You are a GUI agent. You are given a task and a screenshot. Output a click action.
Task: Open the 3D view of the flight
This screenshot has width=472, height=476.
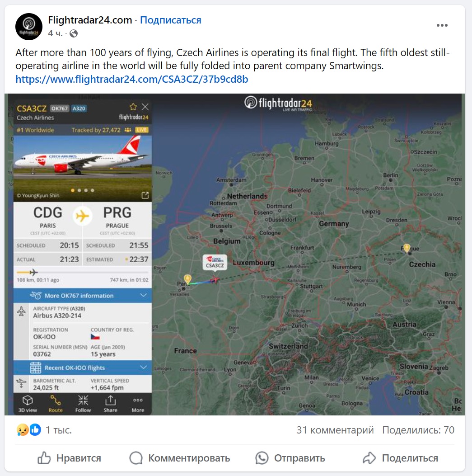pos(28,404)
